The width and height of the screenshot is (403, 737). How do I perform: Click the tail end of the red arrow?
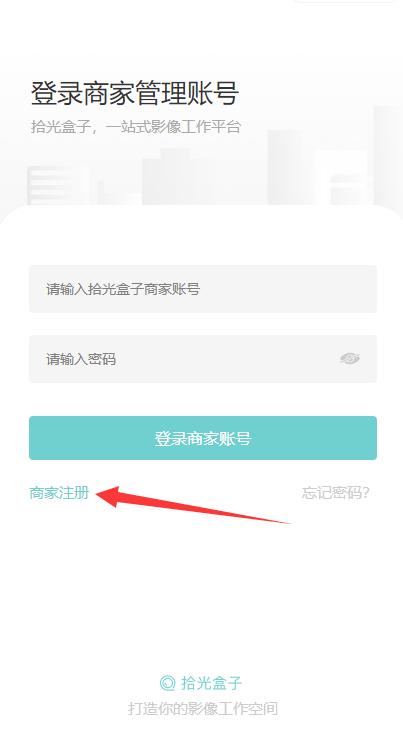288,522
